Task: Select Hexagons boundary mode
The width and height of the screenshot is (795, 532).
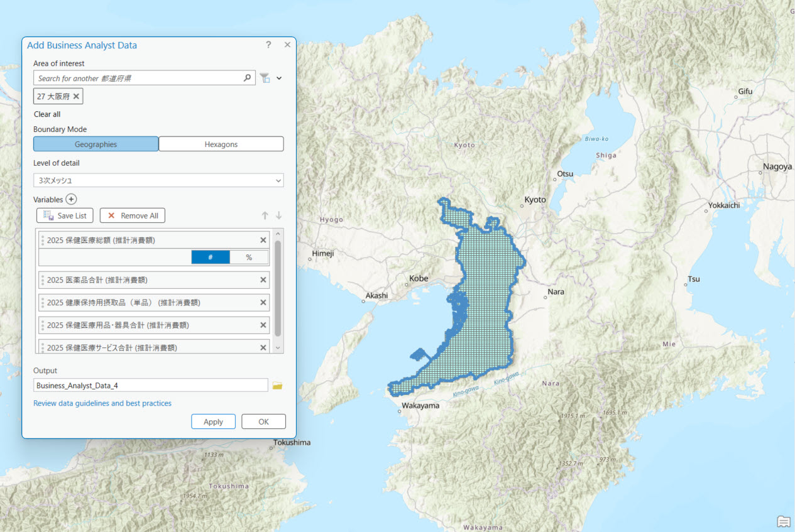Action: pos(221,144)
